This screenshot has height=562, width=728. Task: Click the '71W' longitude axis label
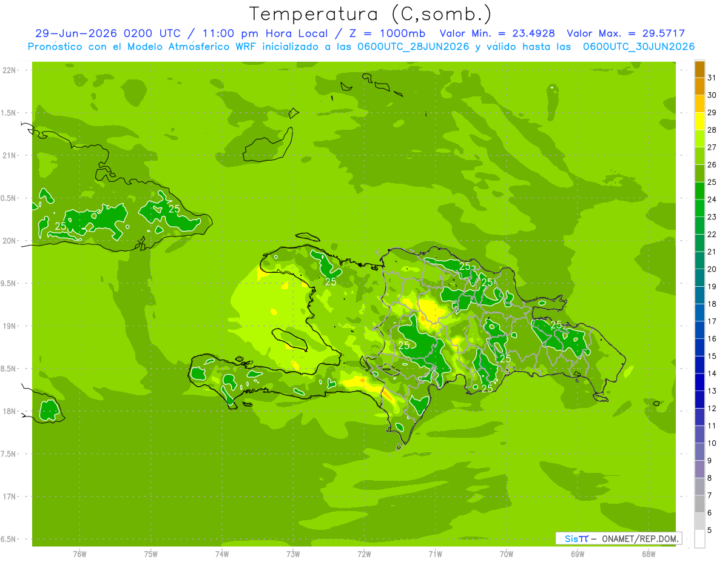tap(435, 554)
